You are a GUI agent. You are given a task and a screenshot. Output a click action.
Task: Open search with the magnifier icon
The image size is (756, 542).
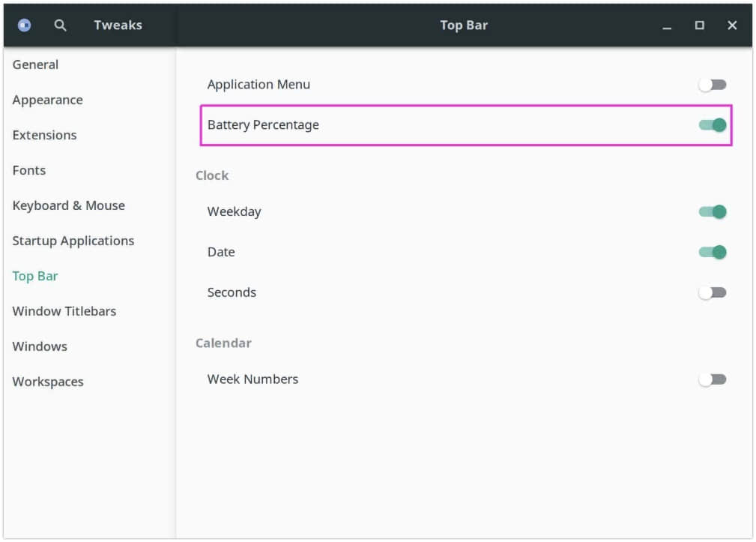point(61,25)
